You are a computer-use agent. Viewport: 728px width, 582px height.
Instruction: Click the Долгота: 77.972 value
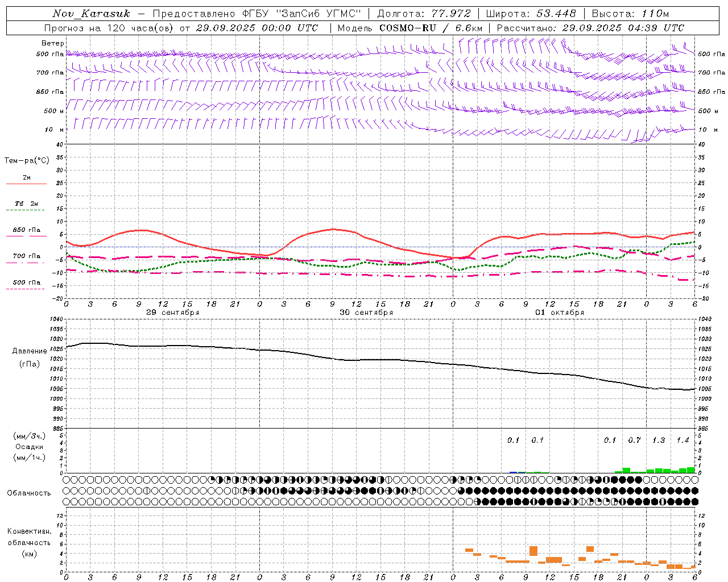tap(424, 14)
